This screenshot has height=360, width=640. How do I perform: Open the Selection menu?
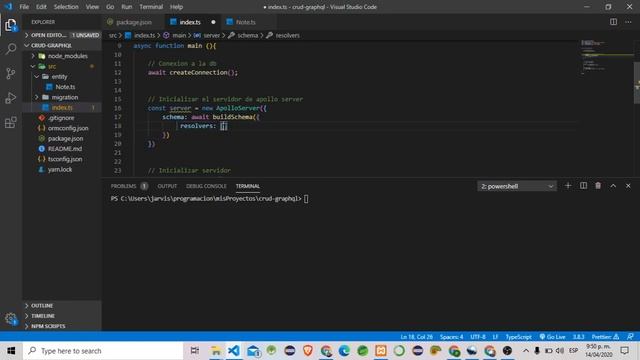(x=66, y=7)
